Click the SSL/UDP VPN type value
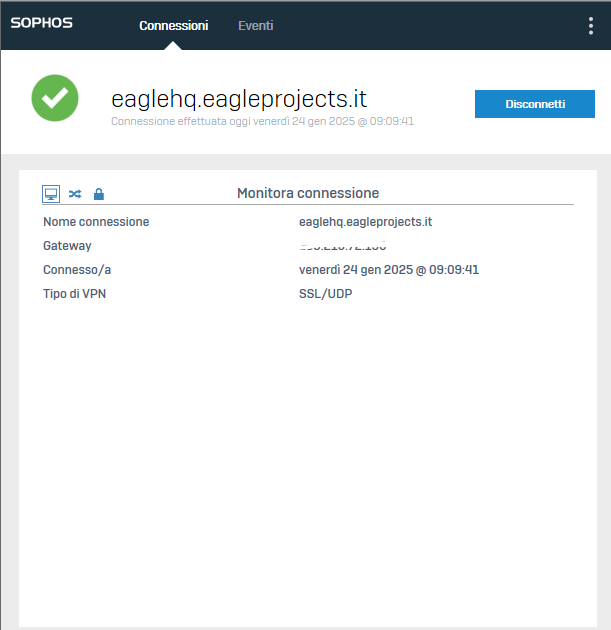This screenshot has height=630, width=611. click(x=325, y=294)
